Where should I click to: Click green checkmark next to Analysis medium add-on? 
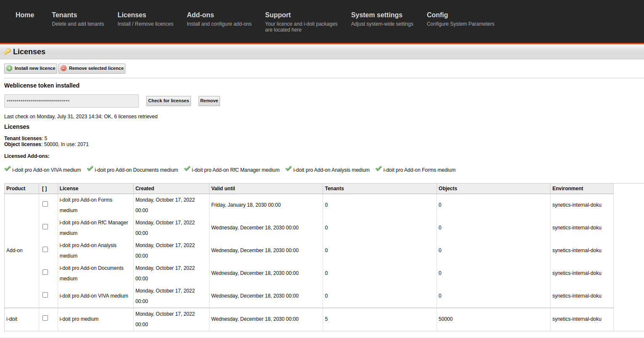(x=289, y=169)
